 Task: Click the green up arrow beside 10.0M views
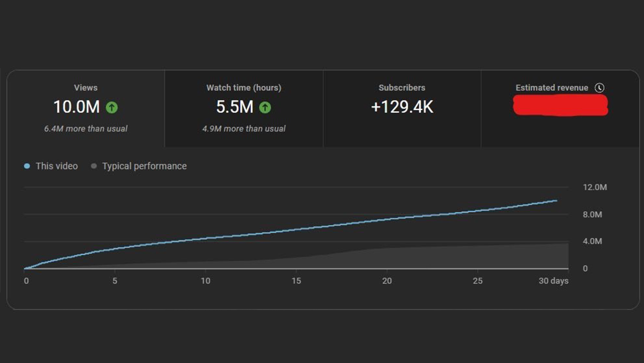(112, 107)
